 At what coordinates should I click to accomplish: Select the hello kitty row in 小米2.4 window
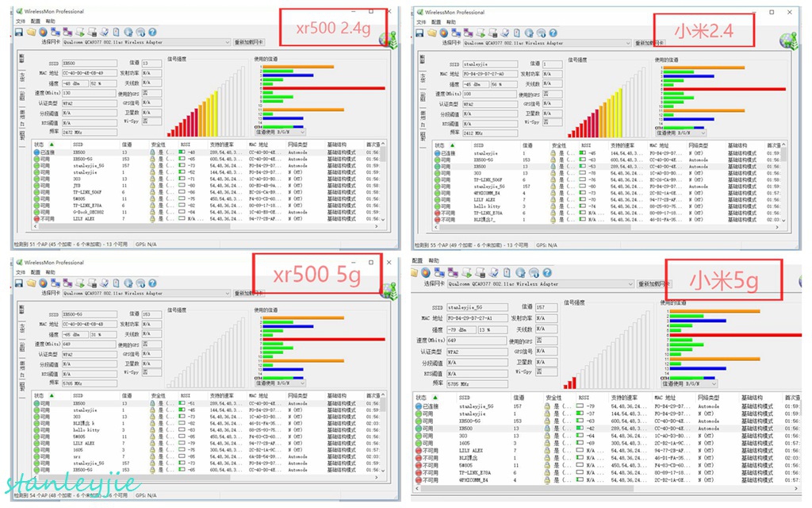pos(608,206)
